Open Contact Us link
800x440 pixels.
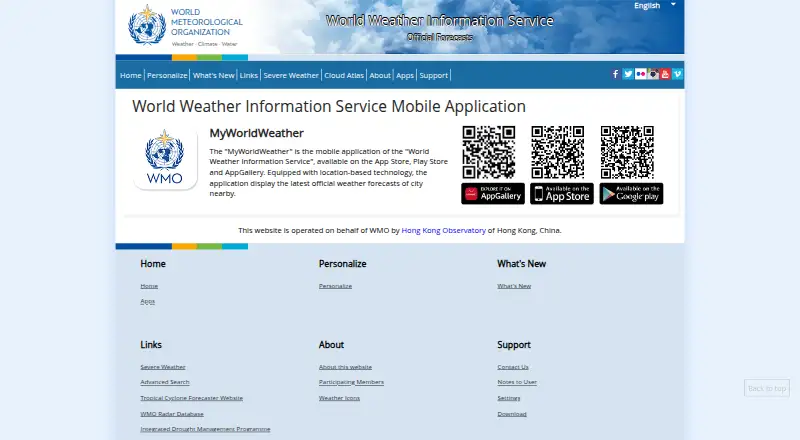click(513, 367)
